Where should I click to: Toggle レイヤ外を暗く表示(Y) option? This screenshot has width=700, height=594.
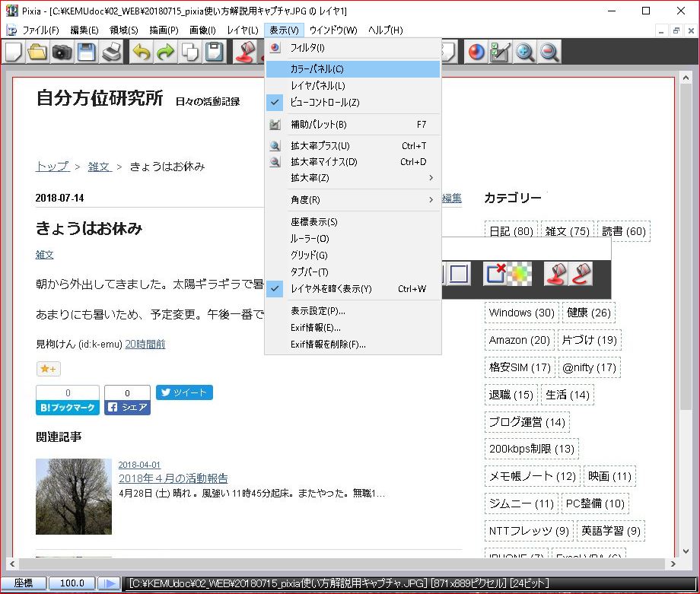coord(353,289)
